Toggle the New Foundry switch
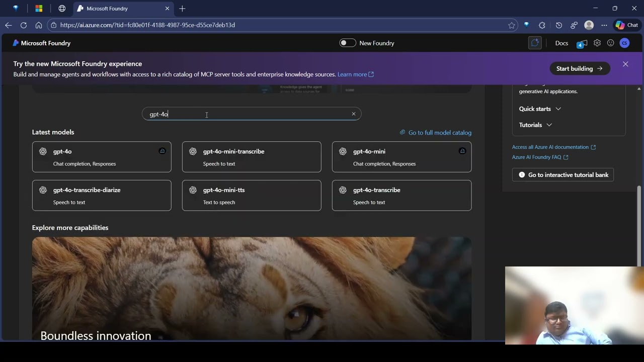This screenshot has height=362, width=644. (348, 43)
